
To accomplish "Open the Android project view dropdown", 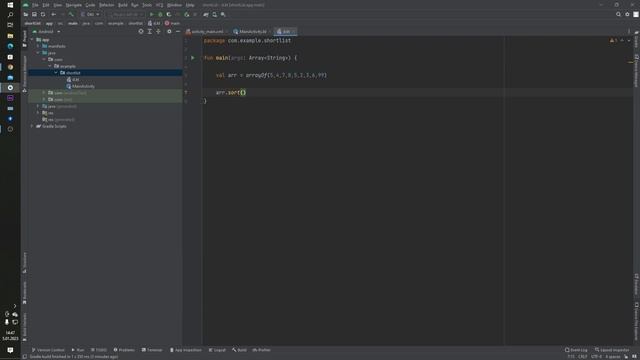I will [x=47, y=31].
